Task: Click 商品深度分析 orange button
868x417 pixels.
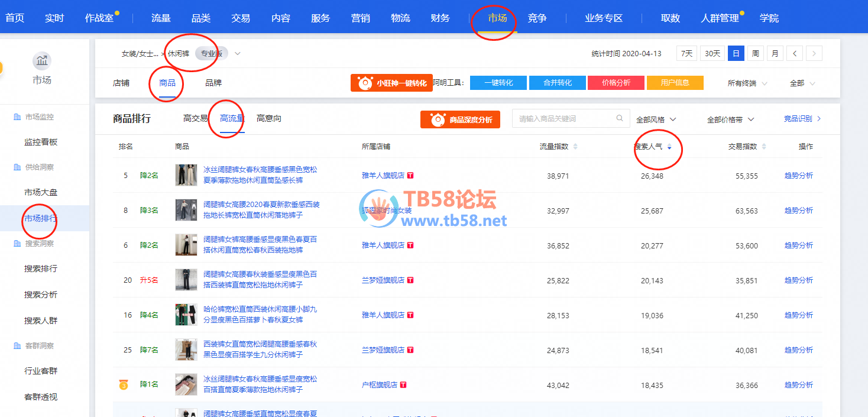Action: pyautogui.click(x=460, y=119)
